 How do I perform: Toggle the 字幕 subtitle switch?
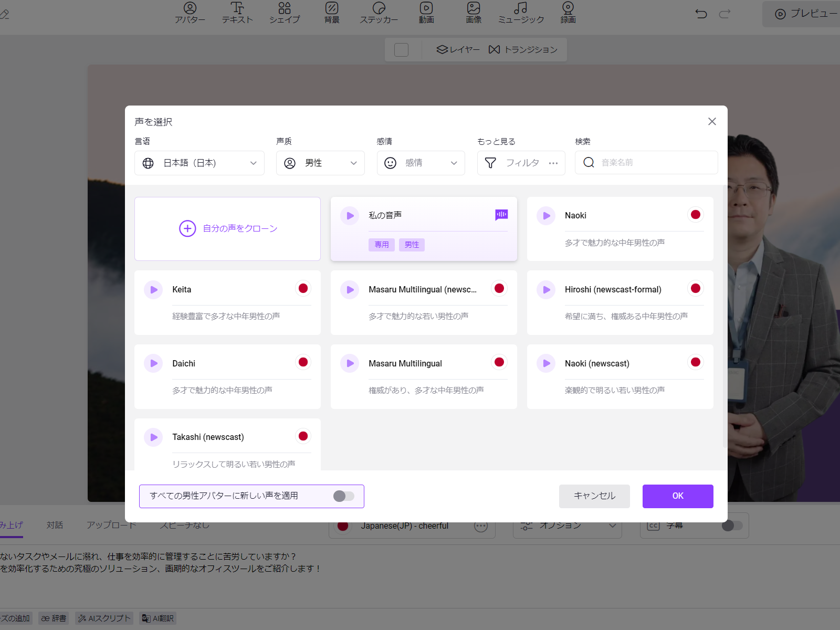tap(732, 525)
